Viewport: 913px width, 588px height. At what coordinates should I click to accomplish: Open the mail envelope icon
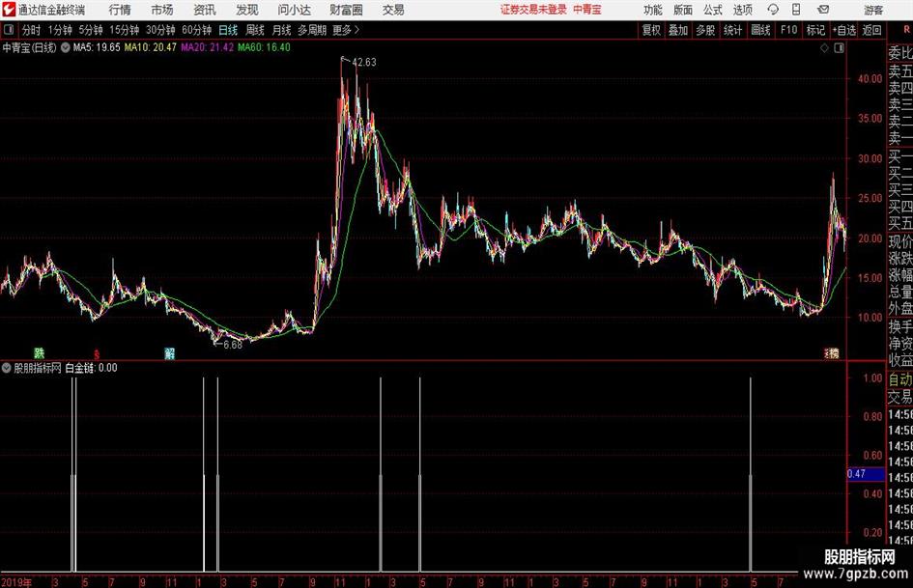tap(823, 10)
